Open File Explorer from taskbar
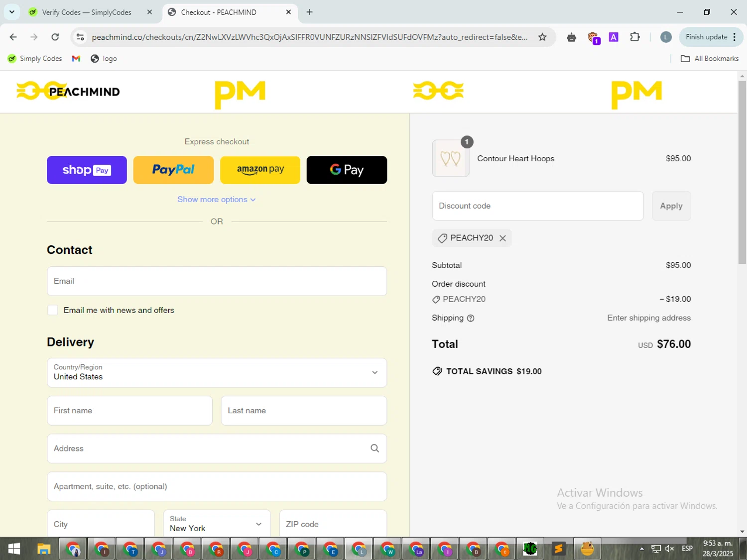747x560 pixels. click(x=44, y=549)
